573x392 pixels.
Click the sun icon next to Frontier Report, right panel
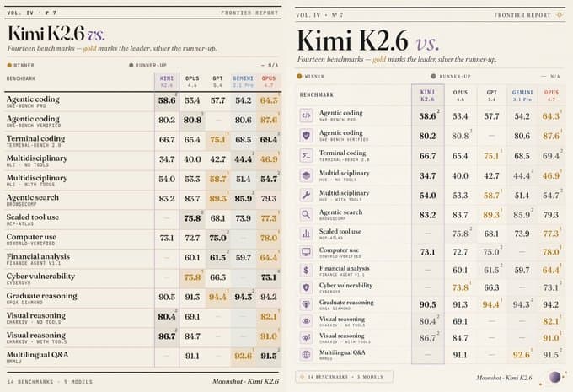(560, 15)
